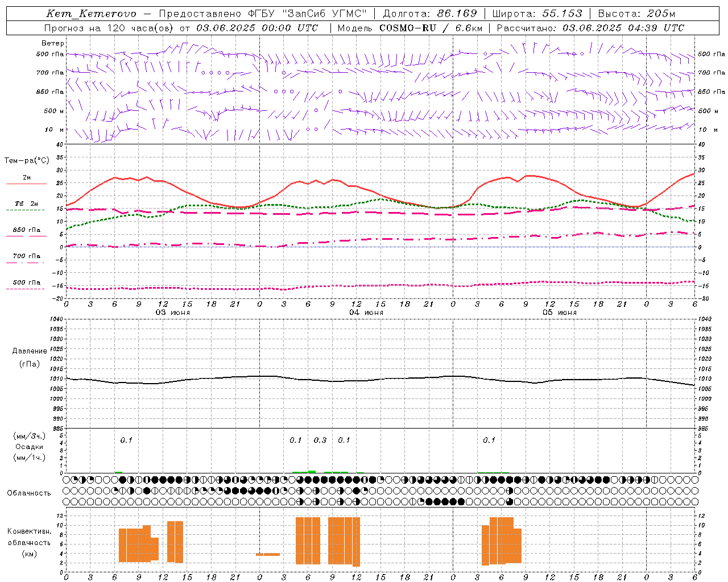
Task: Click the 850 гПа temperature legend entry
Action: [x=27, y=230]
